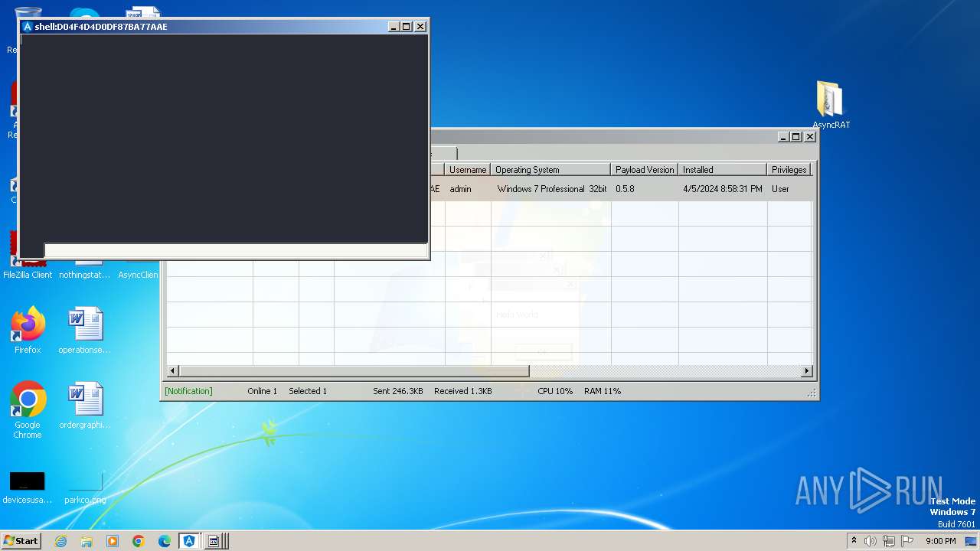Image resolution: width=980 pixels, height=551 pixels.
Task: Open the network status tray icon
Action: pyautogui.click(x=889, y=541)
